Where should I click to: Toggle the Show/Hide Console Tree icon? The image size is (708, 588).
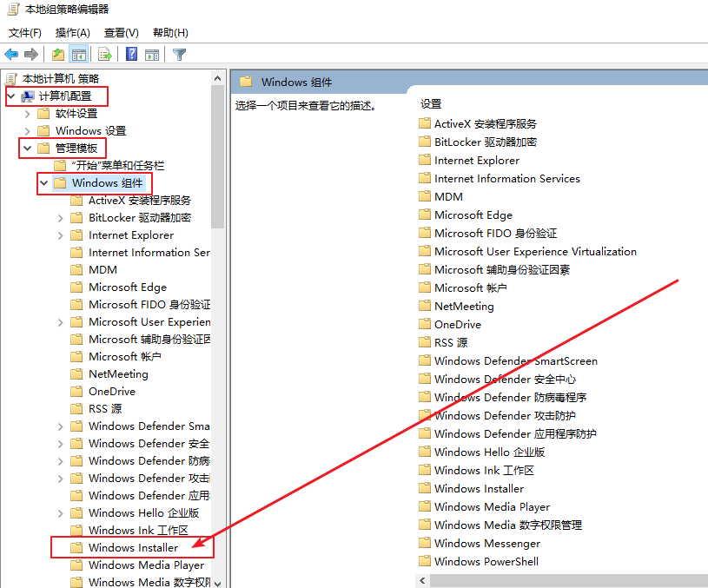click(x=79, y=55)
